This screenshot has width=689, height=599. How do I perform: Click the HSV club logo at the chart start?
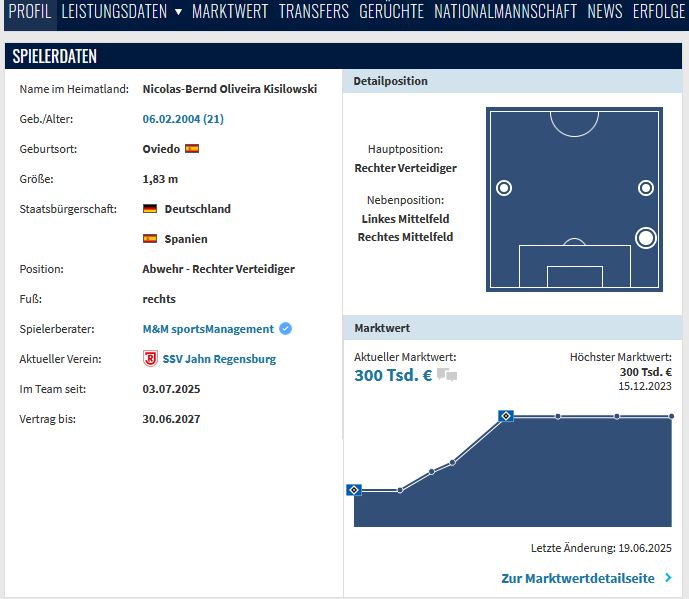[x=354, y=490]
